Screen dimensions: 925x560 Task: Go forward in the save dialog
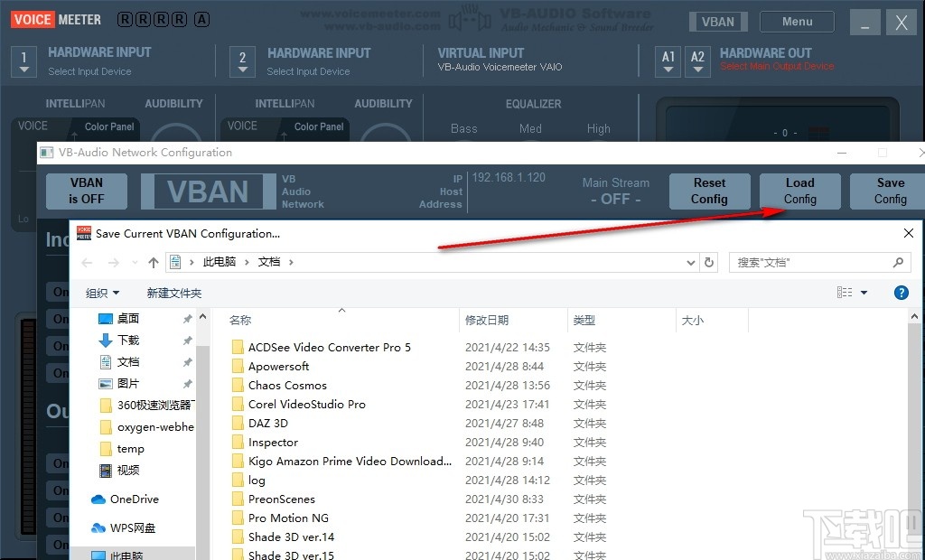click(113, 263)
